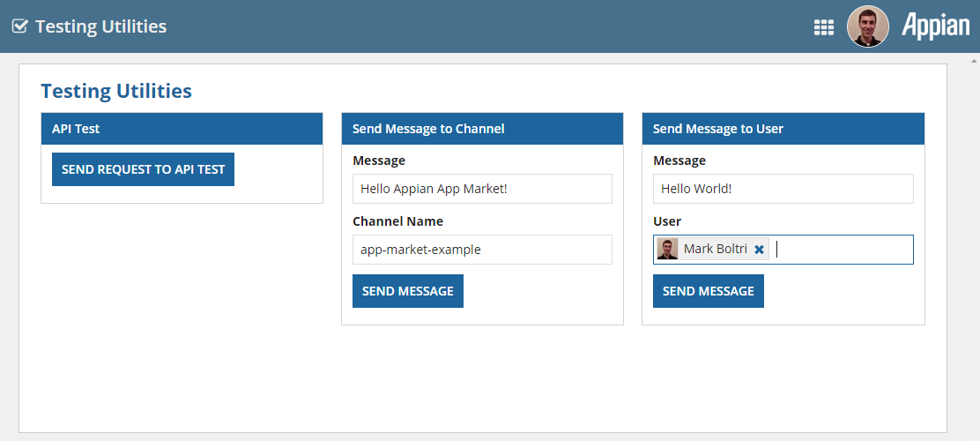This screenshot has height=441, width=980.
Task: Select the API Test panel header
Action: pos(182,129)
